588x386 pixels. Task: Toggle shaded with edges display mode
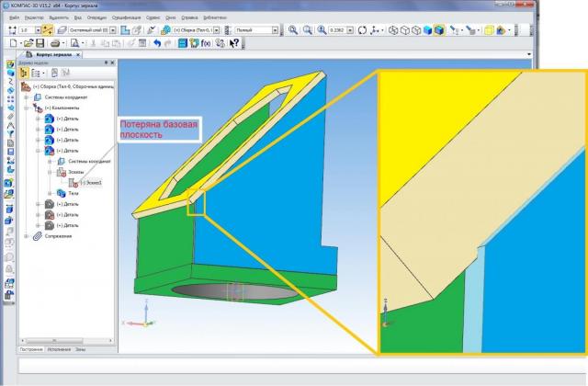(x=439, y=30)
